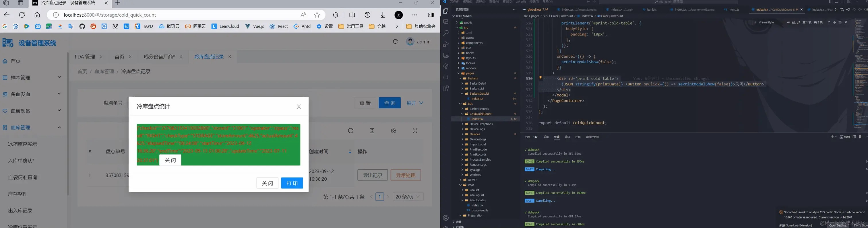Open bank.ts editor tab
This screenshot has width=868, height=228.
click(x=650, y=9)
